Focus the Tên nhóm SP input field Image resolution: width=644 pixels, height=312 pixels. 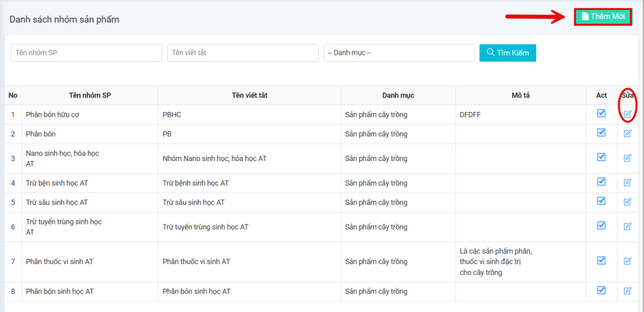[86, 53]
